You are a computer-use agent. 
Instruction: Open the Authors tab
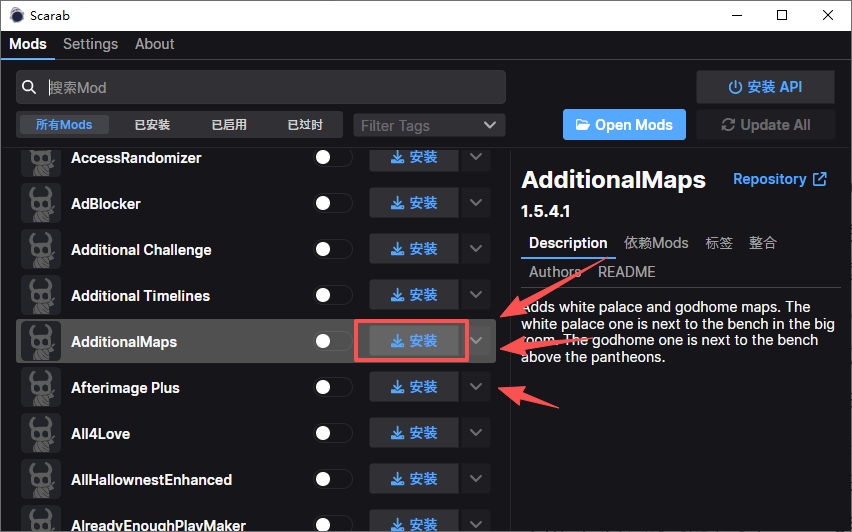point(555,272)
